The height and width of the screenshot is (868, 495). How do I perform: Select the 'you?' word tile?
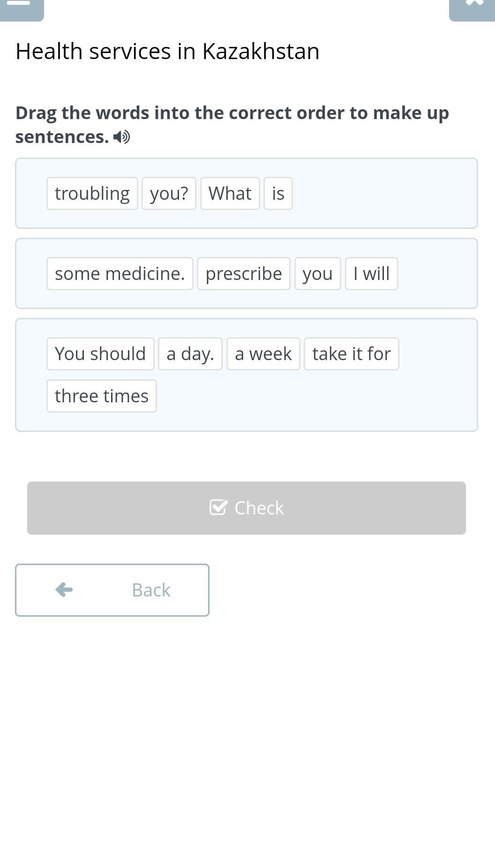coord(169,193)
